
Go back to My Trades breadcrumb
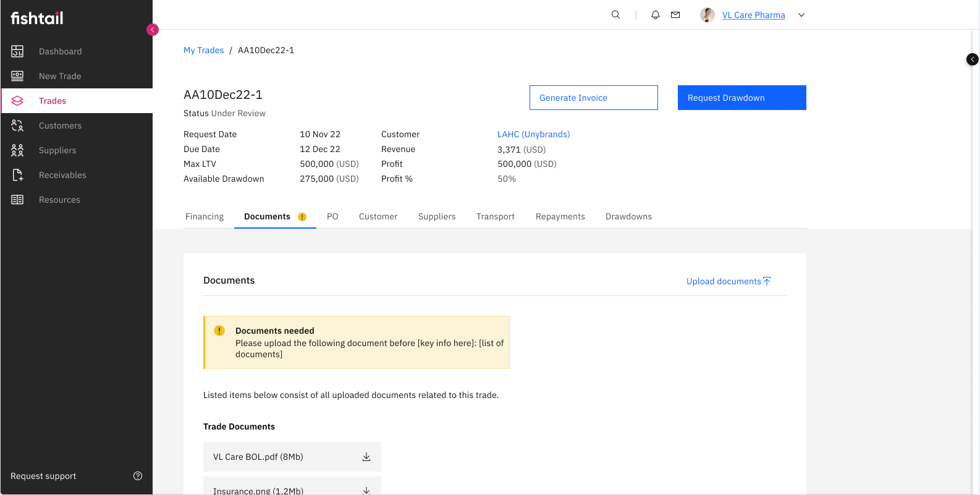click(x=203, y=50)
